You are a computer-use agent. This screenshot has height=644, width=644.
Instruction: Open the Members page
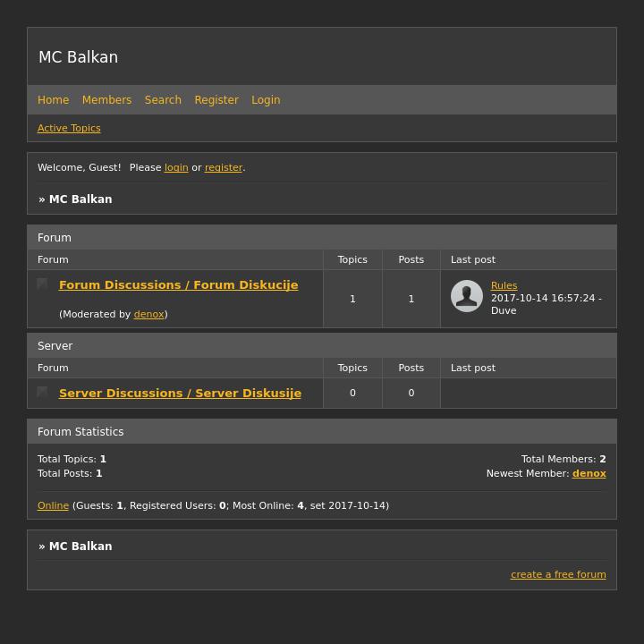(106, 100)
